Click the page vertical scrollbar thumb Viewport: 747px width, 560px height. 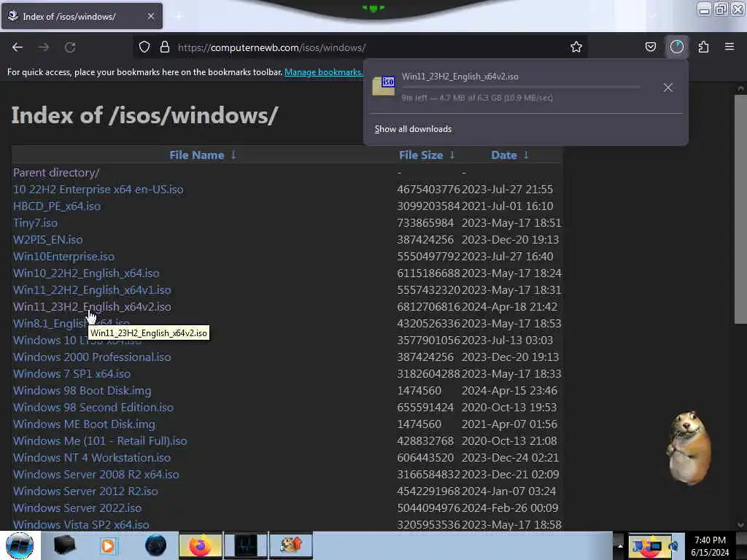(x=740, y=209)
